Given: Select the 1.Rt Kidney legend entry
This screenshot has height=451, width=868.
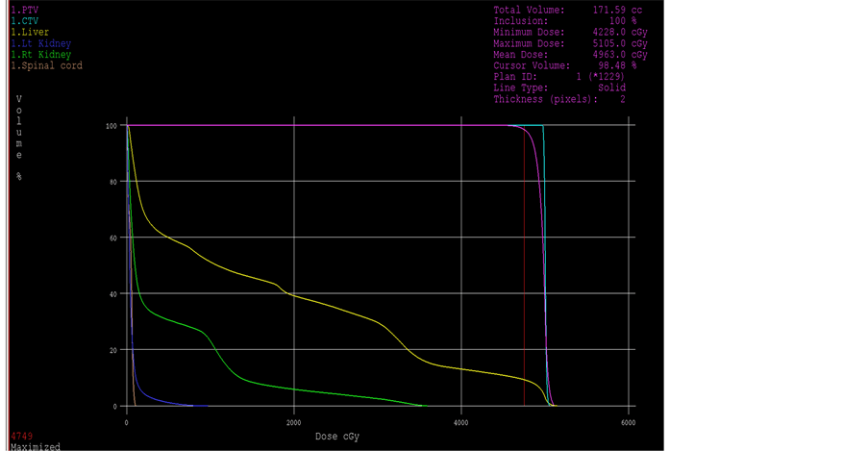Looking at the screenshot, I should coord(41,54).
